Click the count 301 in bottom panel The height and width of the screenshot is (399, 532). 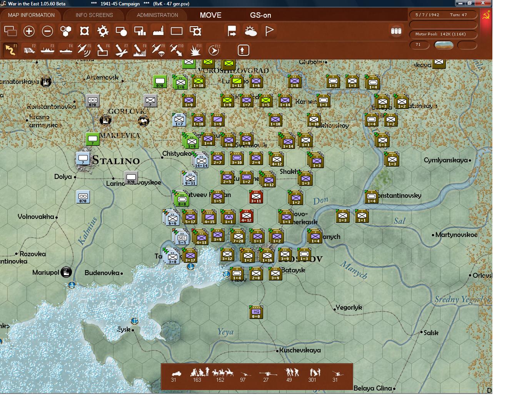coord(312,380)
